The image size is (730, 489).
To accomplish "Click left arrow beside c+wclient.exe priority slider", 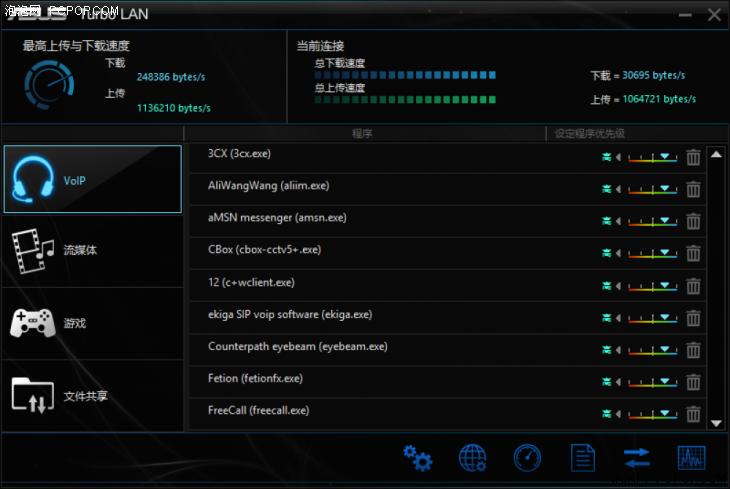I will tap(618, 286).
